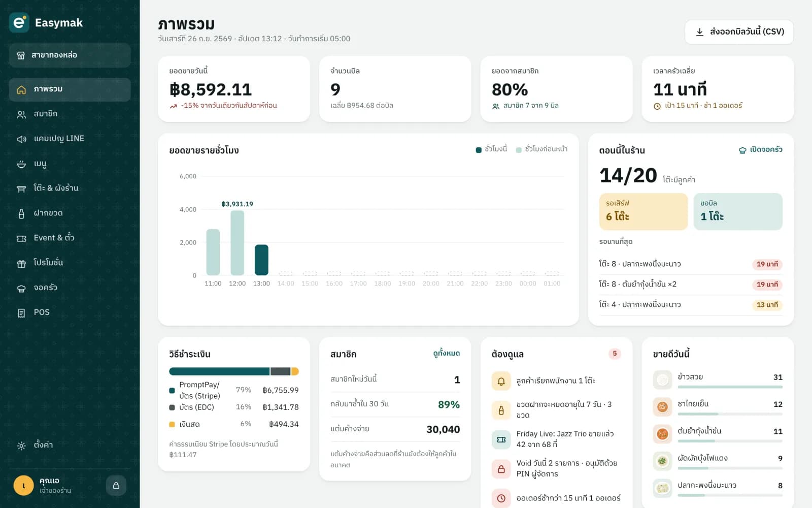
Task: Click the โต๊ะ & ผังร้าน table icon
Action: [x=21, y=188]
